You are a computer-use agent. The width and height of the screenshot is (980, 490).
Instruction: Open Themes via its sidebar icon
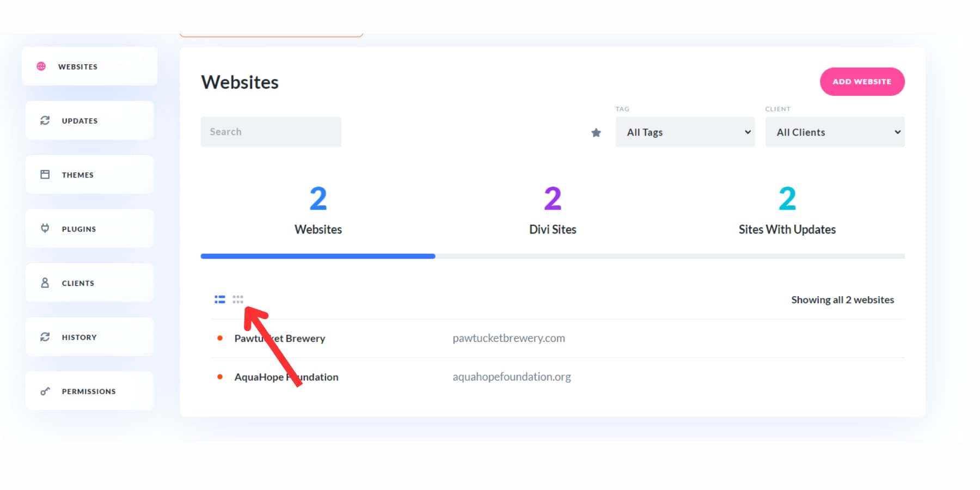click(45, 174)
